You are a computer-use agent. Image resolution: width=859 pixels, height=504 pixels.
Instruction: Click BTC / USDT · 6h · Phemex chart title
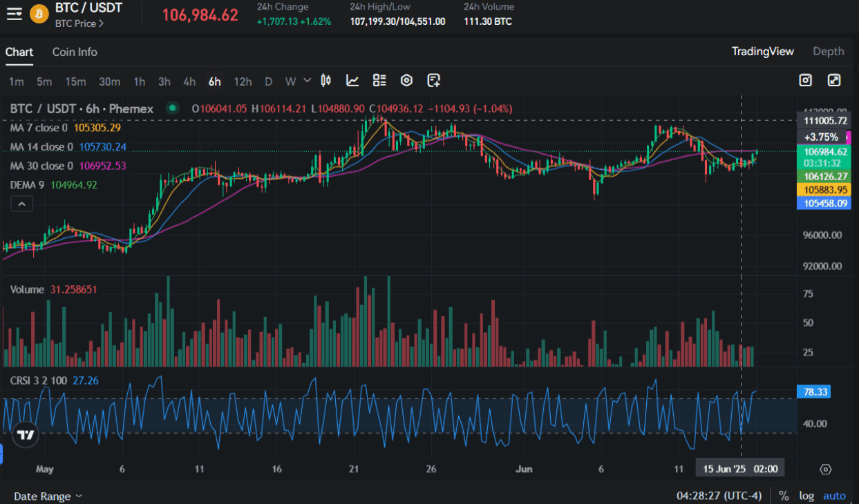click(x=82, y=108)
